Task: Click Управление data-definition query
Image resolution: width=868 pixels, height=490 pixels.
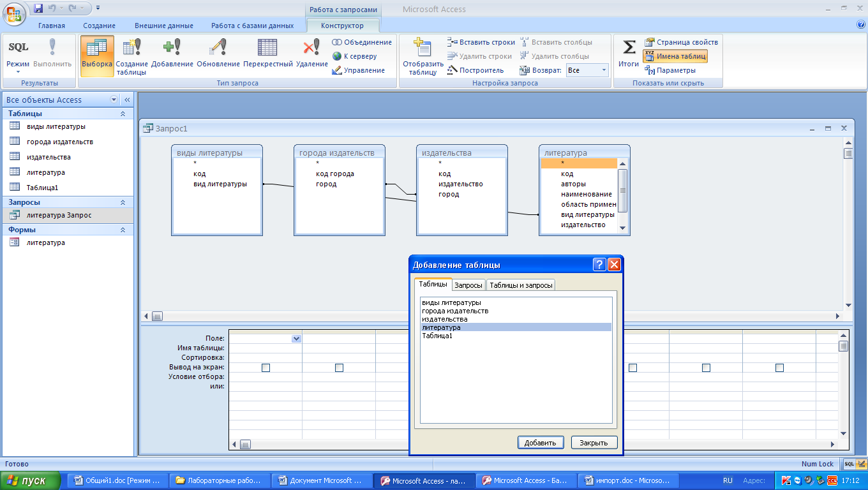Action: (359, 70)
